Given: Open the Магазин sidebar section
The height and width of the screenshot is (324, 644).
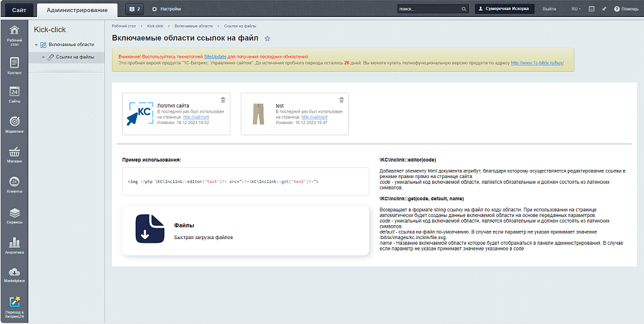Looking at the screenshot, I should [14, 155].
